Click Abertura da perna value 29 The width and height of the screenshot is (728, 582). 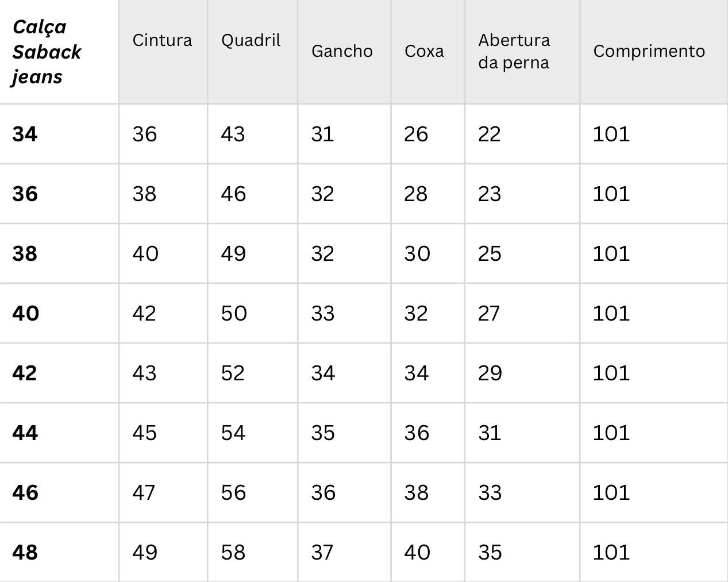(x=490, y=373)
